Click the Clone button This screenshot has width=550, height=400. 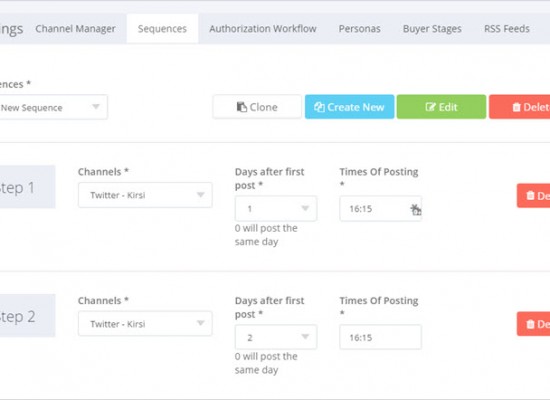[257, 107]
